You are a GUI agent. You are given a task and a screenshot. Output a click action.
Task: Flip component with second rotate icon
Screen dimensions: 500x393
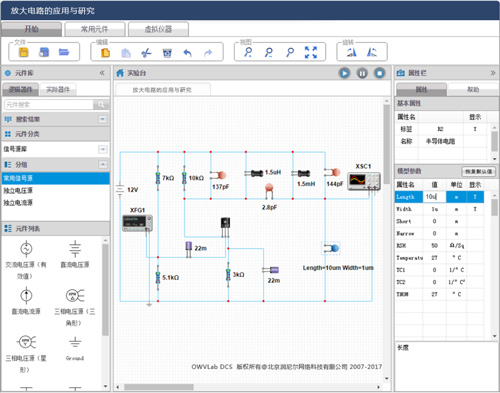tap(372, 52)
